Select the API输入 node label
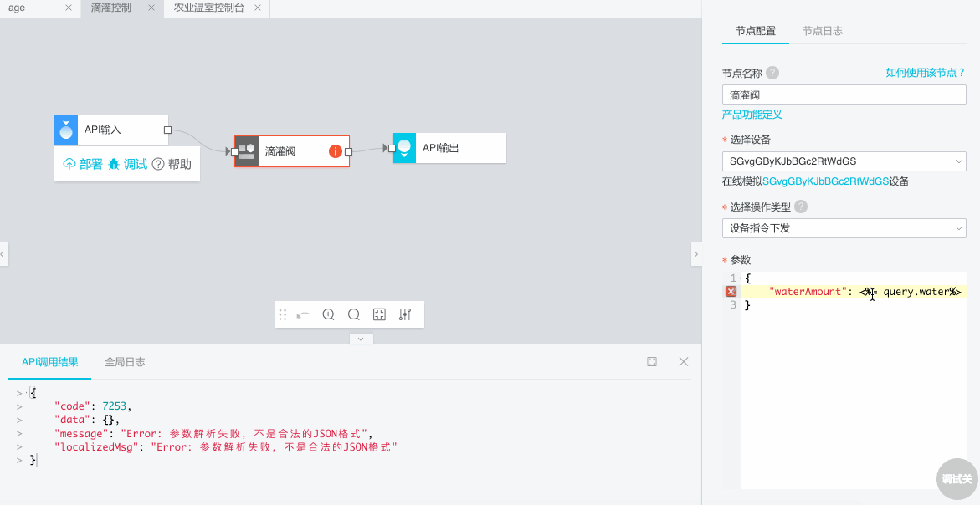The image size is (980, 505). tap(102, 130)
